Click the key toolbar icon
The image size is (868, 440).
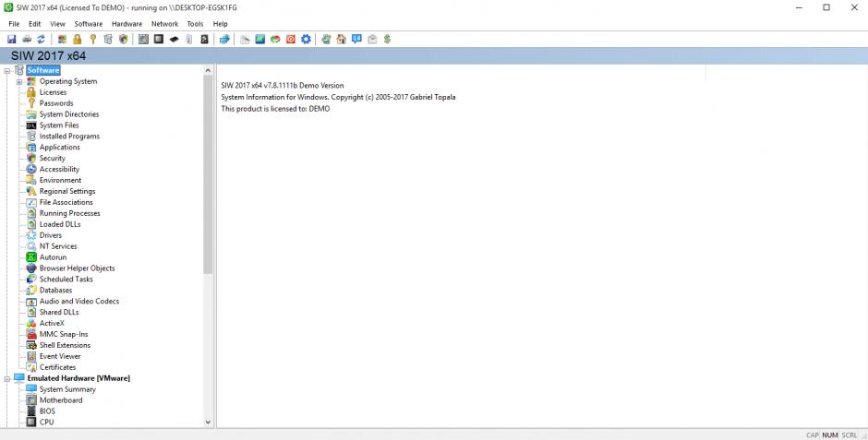(93, 40)
